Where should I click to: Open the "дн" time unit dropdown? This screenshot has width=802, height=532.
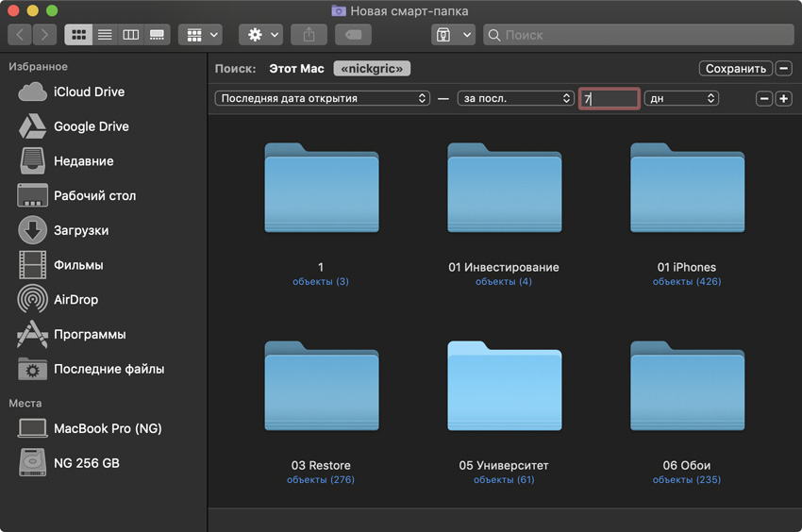tap(681, 98)
